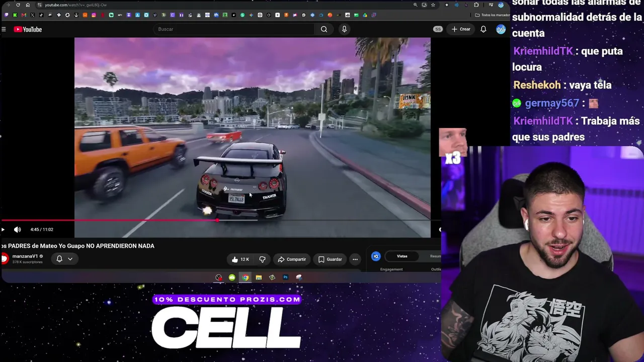
Task: Click the video player frame
Action: [253, 137]
